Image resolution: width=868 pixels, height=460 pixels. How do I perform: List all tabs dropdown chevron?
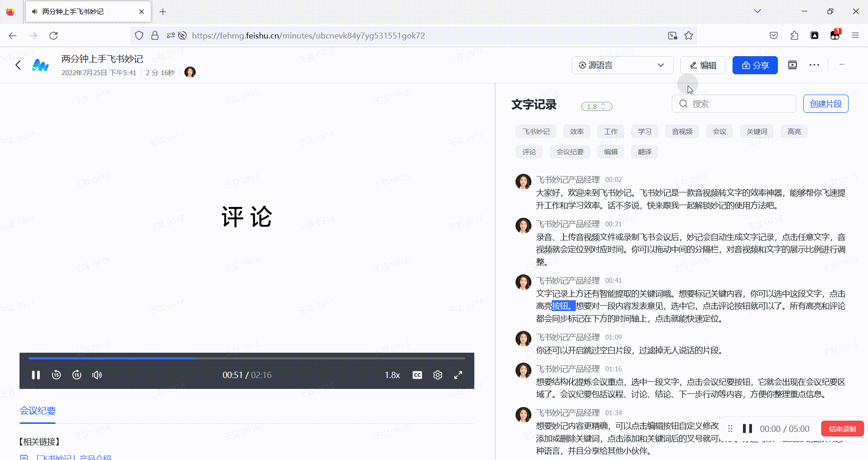[x=757, y=11]
